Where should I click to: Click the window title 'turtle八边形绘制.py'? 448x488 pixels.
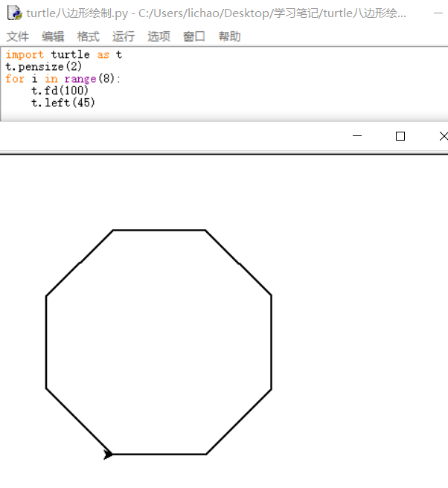77,13
